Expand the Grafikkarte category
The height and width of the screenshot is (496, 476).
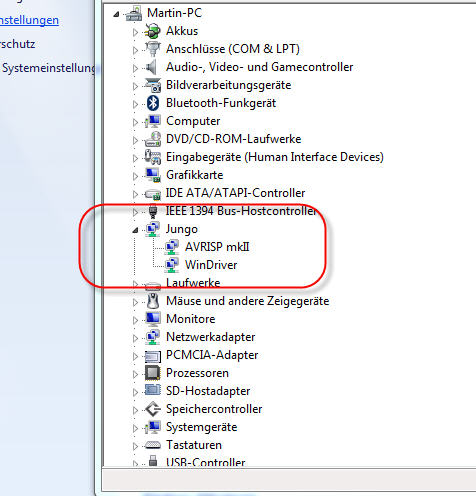coord(135,176)
